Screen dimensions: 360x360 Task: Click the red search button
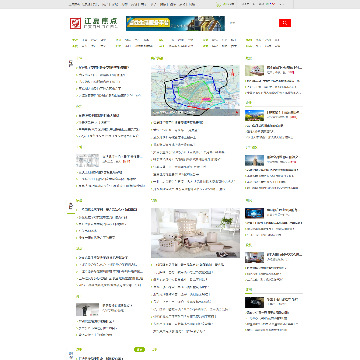point(285,23)
